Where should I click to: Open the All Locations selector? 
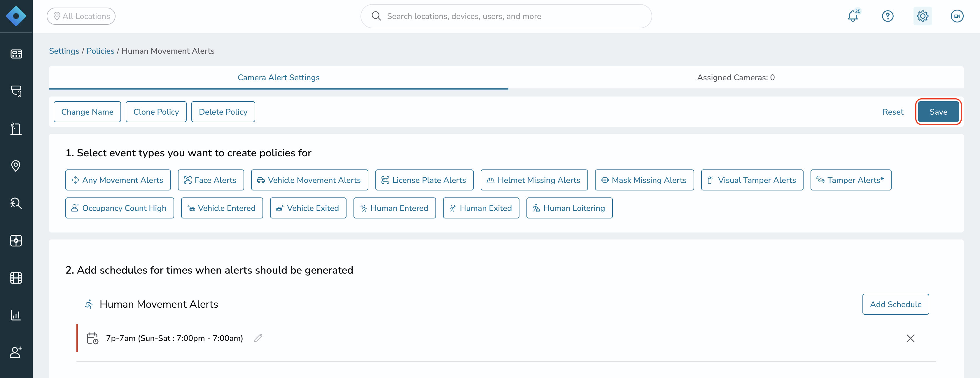point(81,16)
